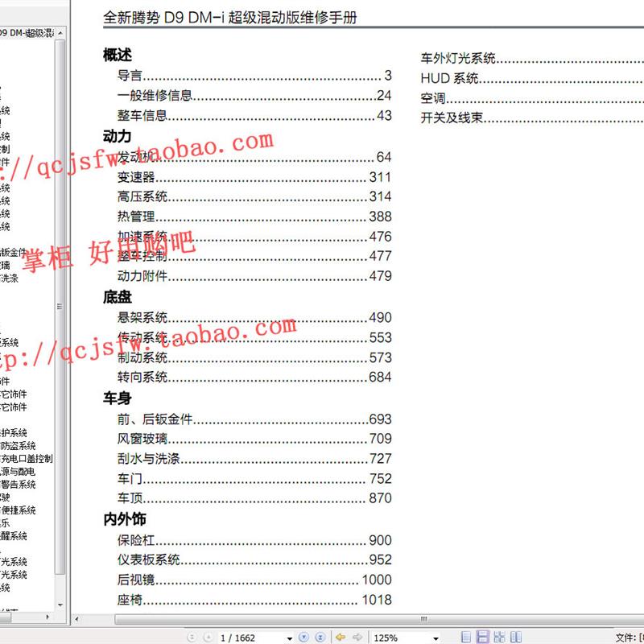644x644 pixels.
Task: Open TOC entry 整车信息
Action: click(x=254, y=115)
